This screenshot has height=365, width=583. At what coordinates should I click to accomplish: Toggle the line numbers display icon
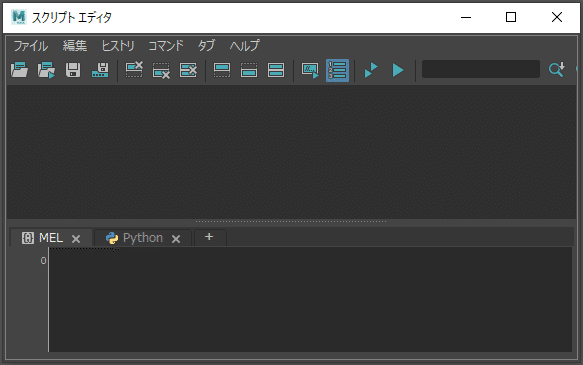coord(337,70)
